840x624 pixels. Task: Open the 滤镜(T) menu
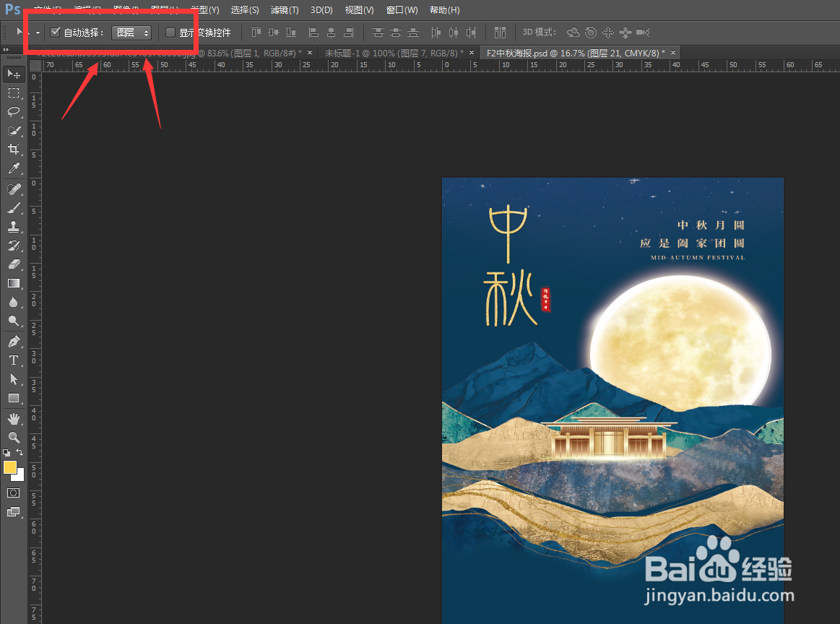click(x=285, y=10)
